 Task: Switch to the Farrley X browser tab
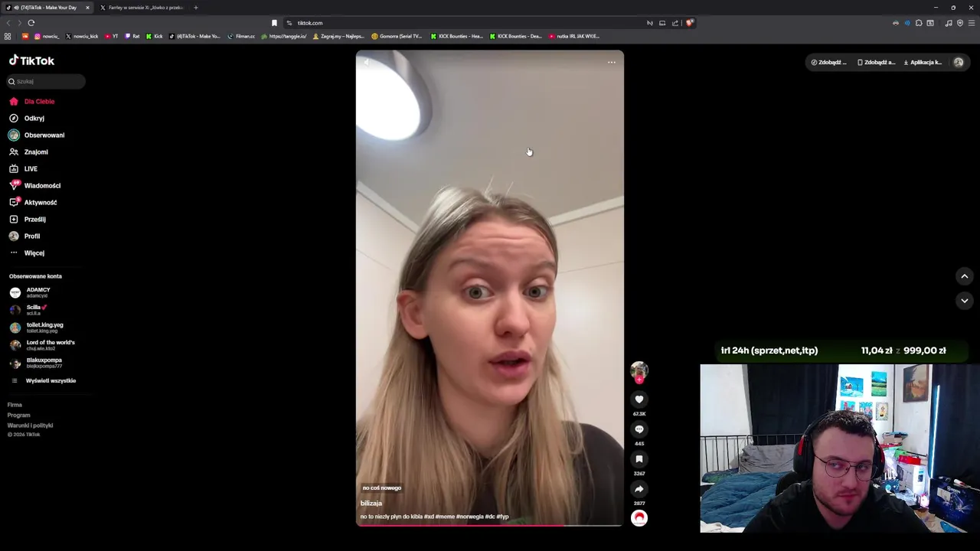coord(142,8)
